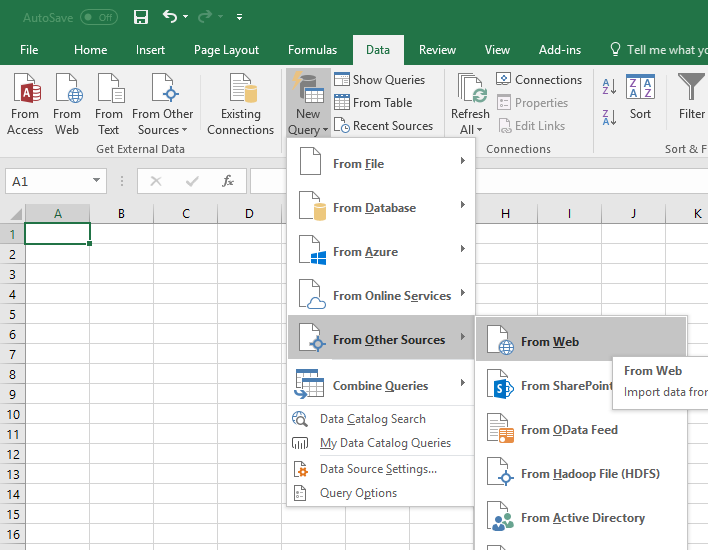Viewport: 708px width, 550px height.
Task: Expand the Combine Queries submenu
Action: click(382, 383)
